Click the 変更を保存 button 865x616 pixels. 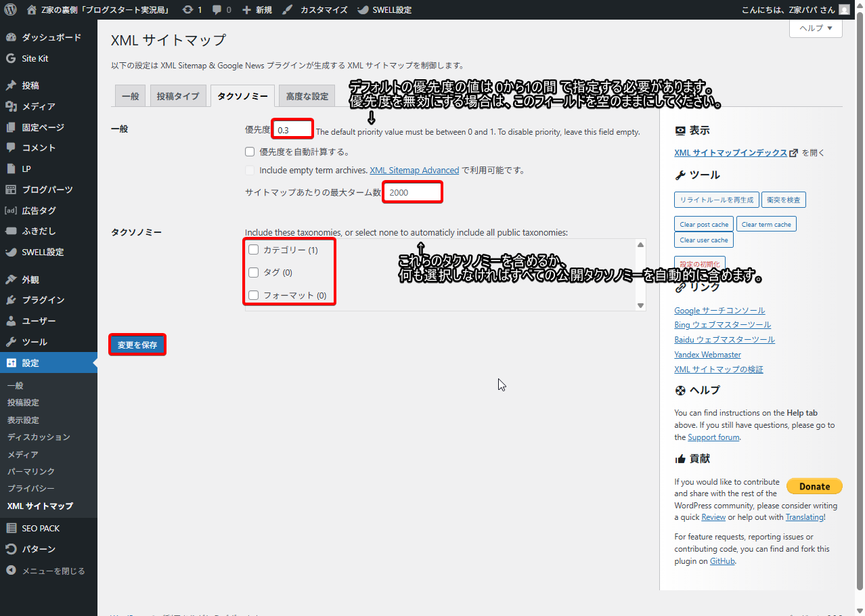(x=137, y=345)
